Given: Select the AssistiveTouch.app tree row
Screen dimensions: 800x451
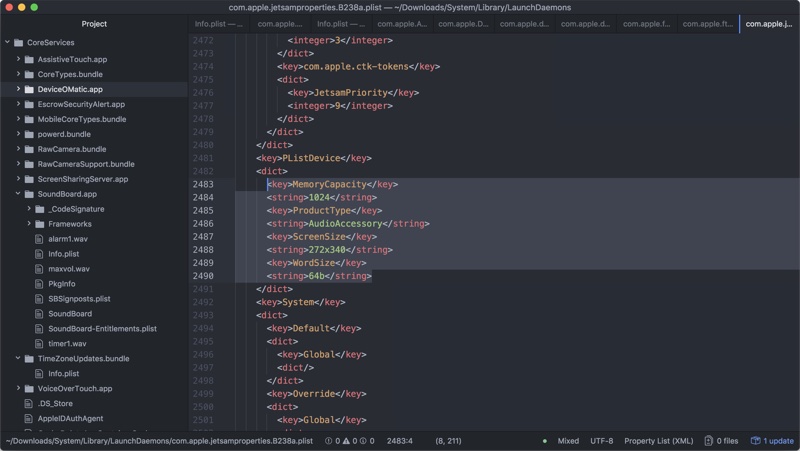Looking at the screenshot, I should (x=94, y=59).
